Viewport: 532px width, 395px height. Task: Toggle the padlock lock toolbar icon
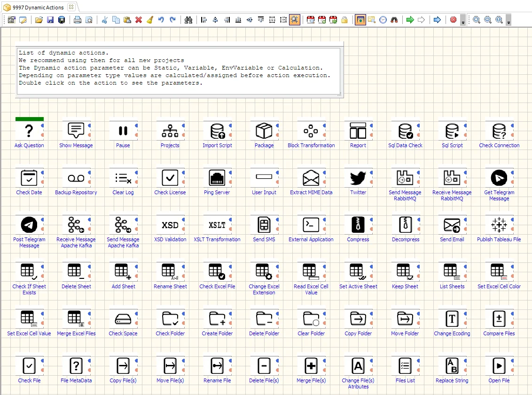click(x=344, y=20)
